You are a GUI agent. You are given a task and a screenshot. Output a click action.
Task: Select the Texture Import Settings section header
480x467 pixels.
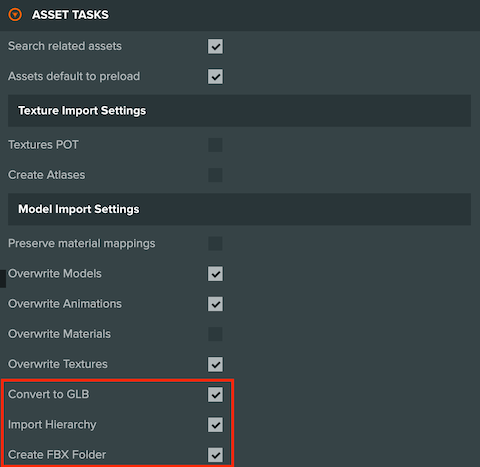pyautogui.click(x=239, y=111)
